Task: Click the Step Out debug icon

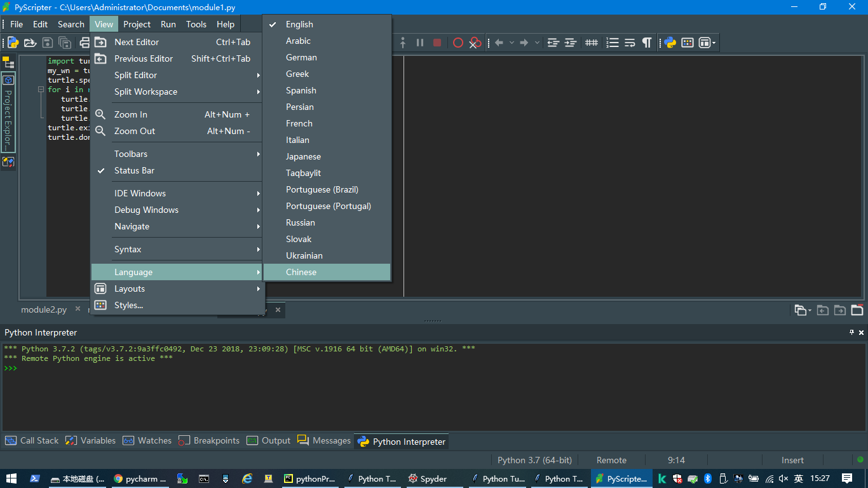Action: click(x=403, y=43)
